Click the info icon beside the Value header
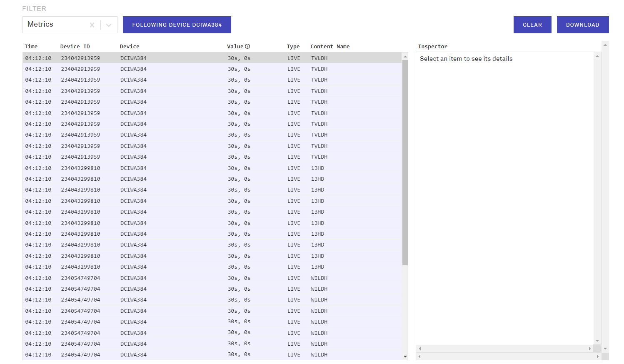 [x=247, y=46]
